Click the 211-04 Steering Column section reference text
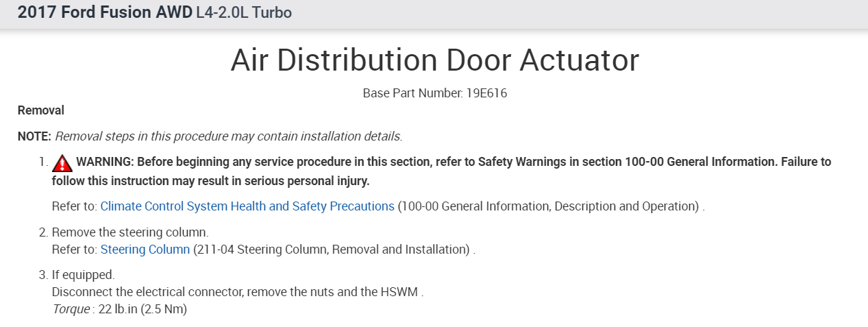 point(331,250)
